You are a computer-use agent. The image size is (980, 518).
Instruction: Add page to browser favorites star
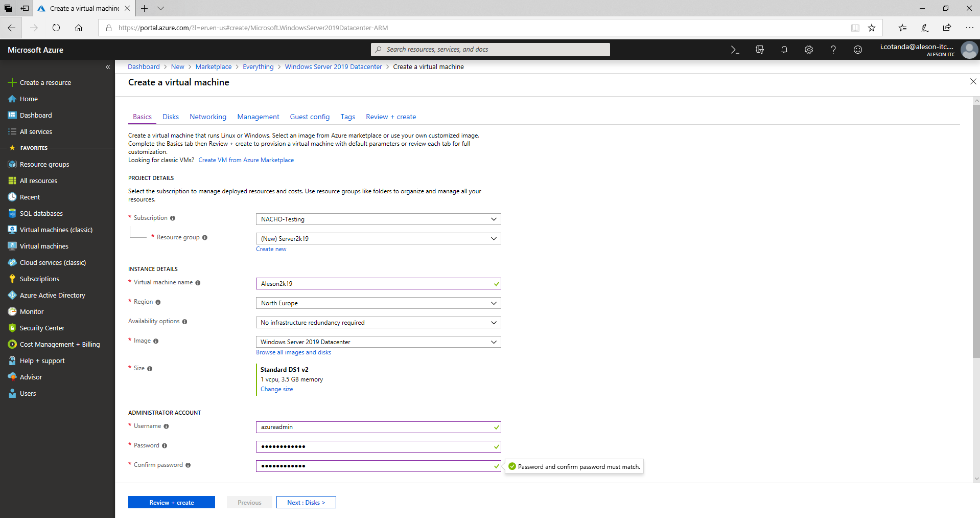(872, 28)
